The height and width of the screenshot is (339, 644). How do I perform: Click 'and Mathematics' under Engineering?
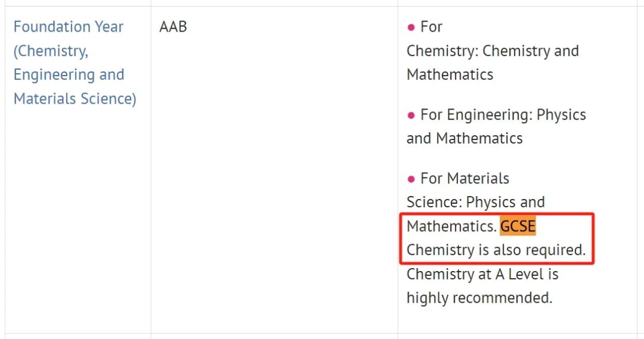[465, 138]
